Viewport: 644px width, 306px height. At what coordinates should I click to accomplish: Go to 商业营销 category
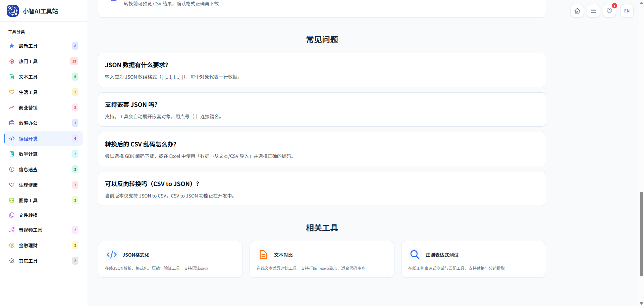coord(43,107)
